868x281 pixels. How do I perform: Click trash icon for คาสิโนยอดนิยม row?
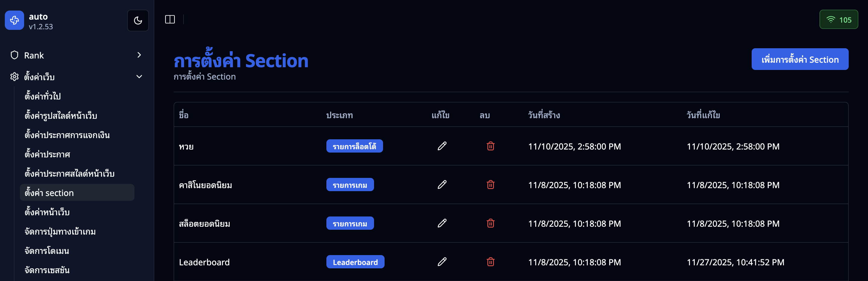coord(490,185)
